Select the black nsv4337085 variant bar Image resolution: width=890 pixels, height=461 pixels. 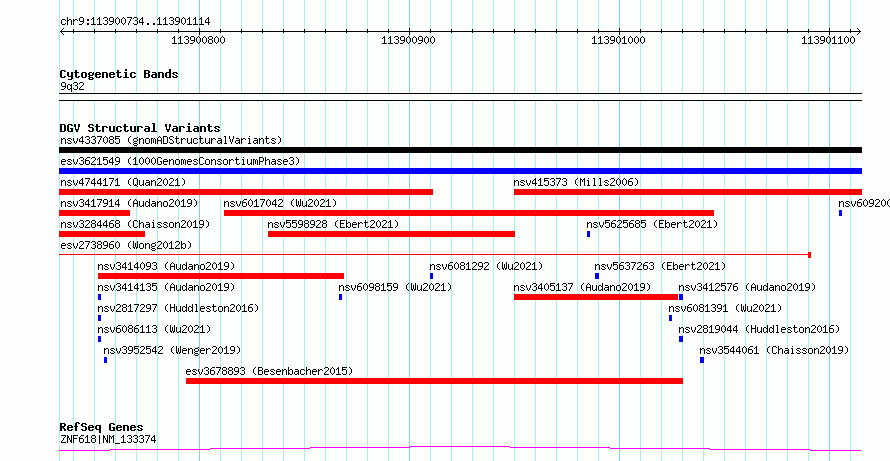pos(460,150)
